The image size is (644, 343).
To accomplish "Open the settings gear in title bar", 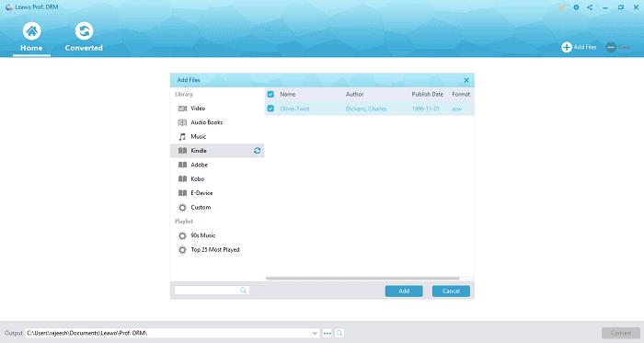I will coord(576,7).
